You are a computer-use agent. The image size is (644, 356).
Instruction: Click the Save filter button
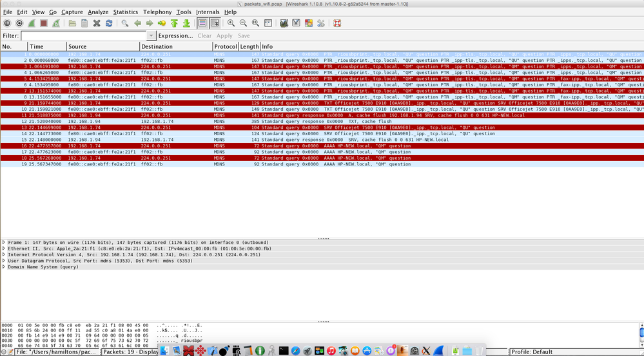tap(244, 36)
